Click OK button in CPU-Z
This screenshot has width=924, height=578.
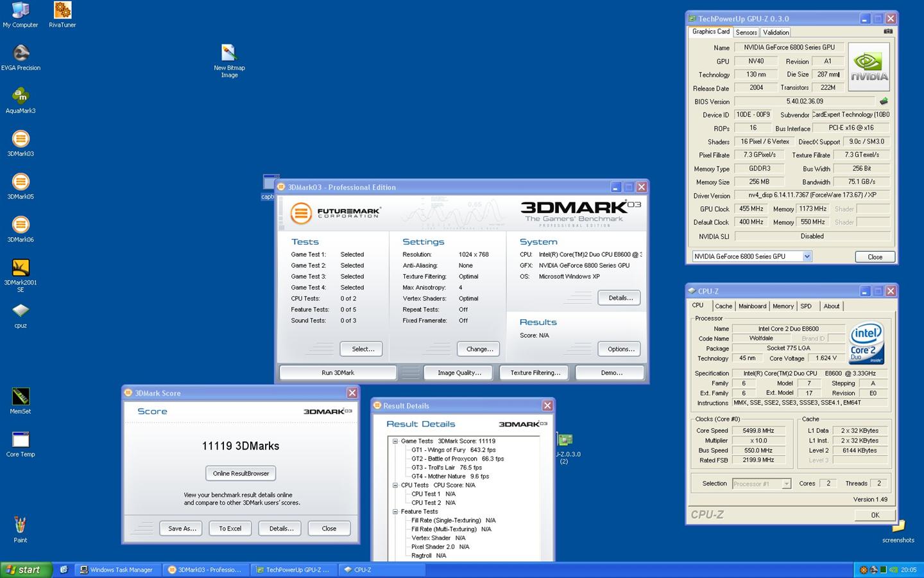(875, 515)
